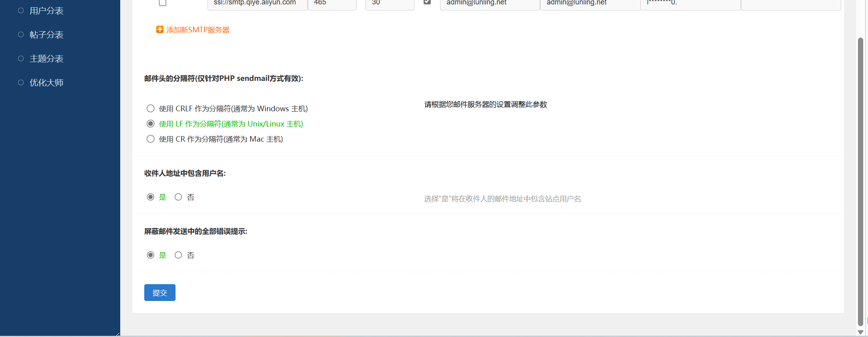Tick the SMTP server row delete checkbox
The width and height of the screenshot is (868, 337).
coord(163,3)
